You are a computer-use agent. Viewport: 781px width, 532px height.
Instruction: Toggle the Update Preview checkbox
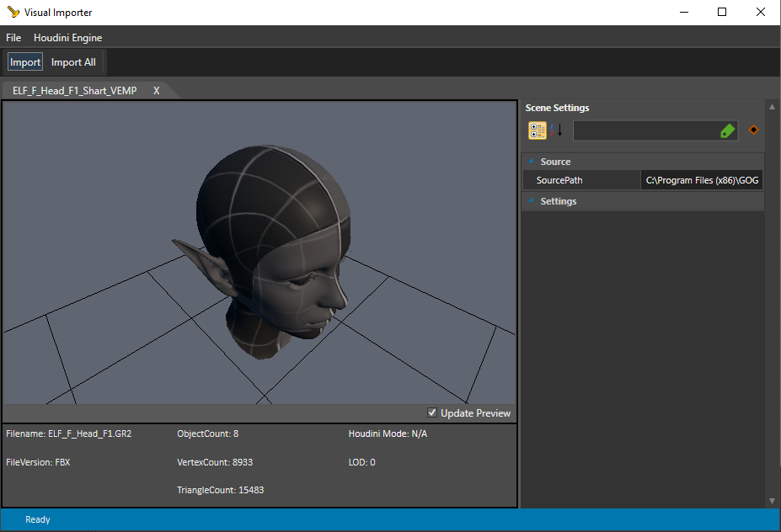pyautogui.click(x=432, y=412)
